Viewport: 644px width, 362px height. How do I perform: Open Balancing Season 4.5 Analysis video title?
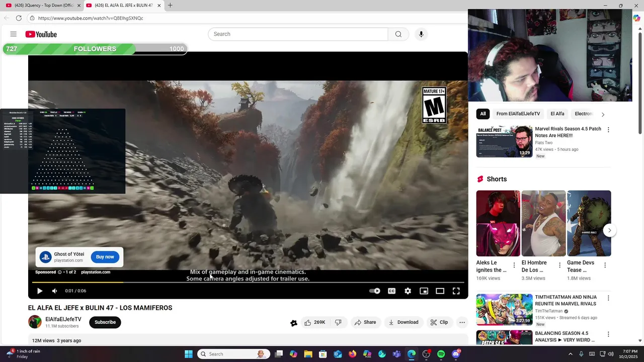565,337
